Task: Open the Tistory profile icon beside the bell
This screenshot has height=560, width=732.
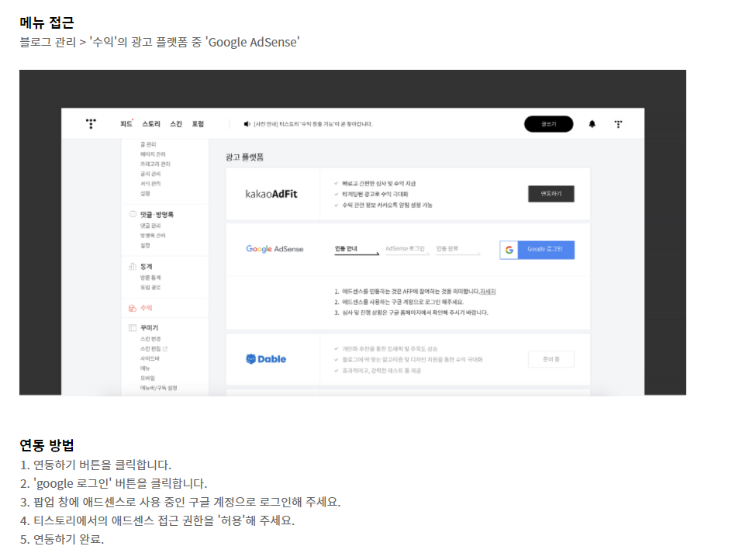Action: point(618,124)
